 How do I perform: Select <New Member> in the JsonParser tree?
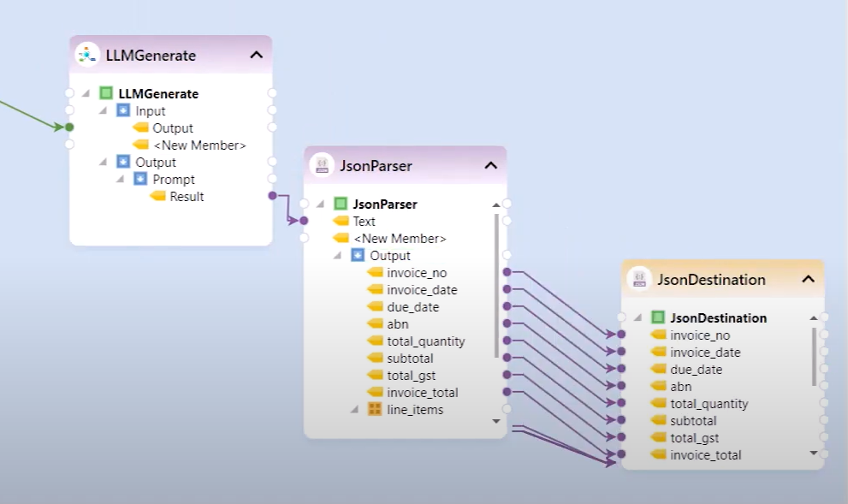click(400, 238)
